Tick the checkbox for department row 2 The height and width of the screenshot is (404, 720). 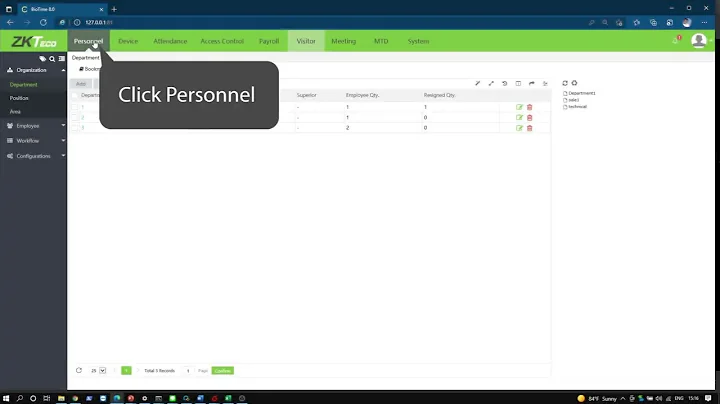(x=75, y=118)
